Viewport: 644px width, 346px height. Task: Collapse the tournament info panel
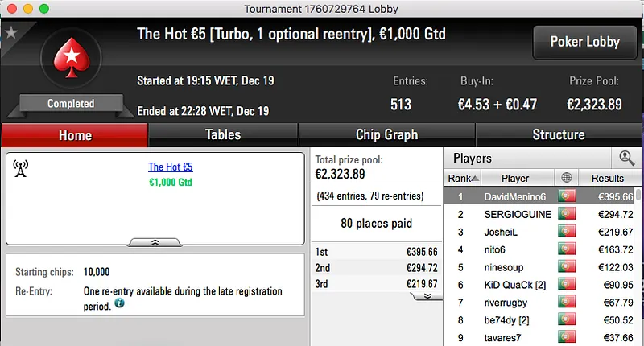click(155, 241)
